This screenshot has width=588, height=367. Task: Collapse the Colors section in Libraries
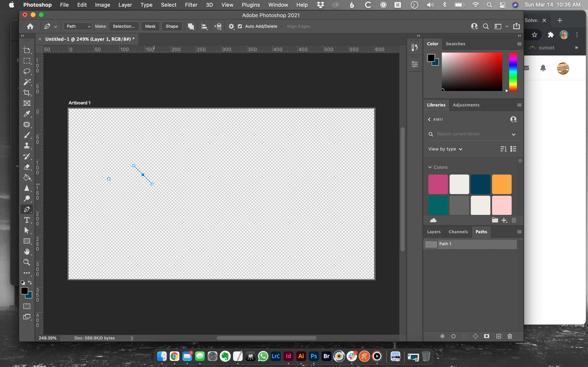[430, 167]
